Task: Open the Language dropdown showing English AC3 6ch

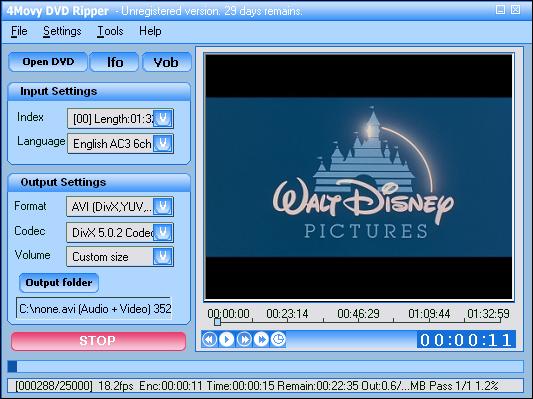Action: pyautogui.click(x=120, y=143)
